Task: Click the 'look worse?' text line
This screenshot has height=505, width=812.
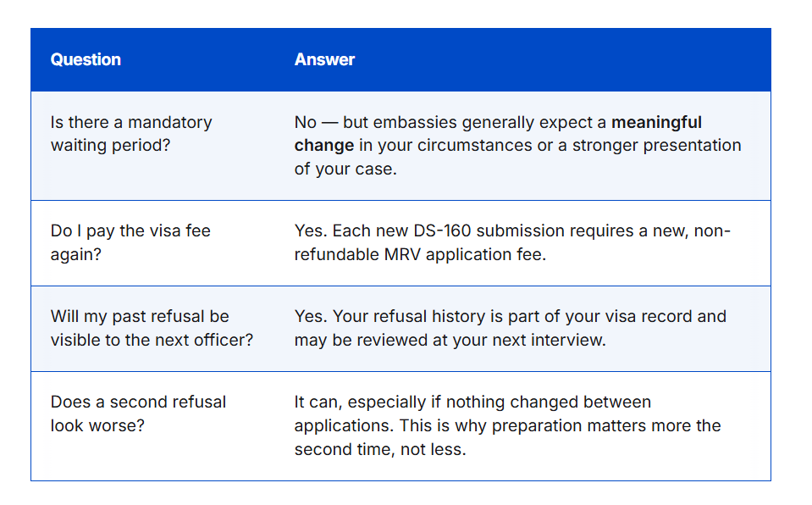Action: (x=97, y=425)
